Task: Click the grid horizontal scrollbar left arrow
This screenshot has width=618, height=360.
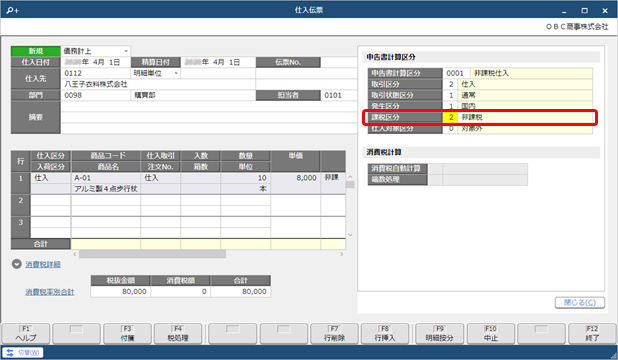Action: coord(75,254)
